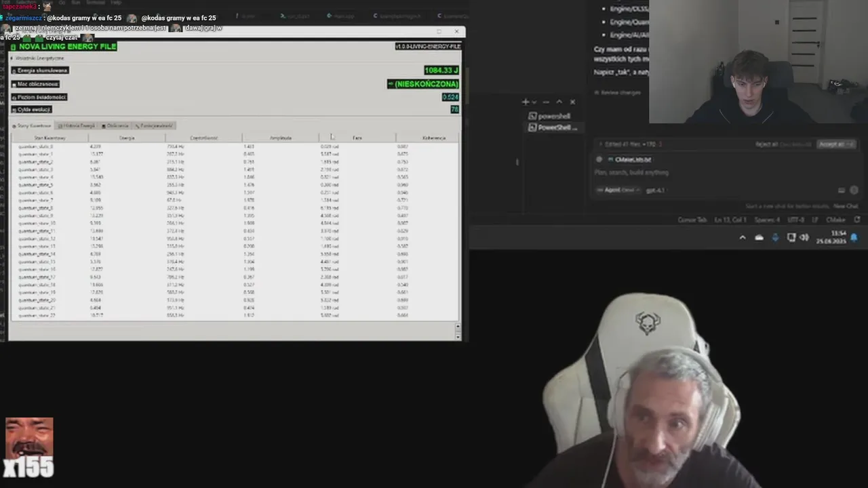The image size is (868, 488).
Task: Maximize the terminal panel with the up chevron
Action: [x=559, y=102]
